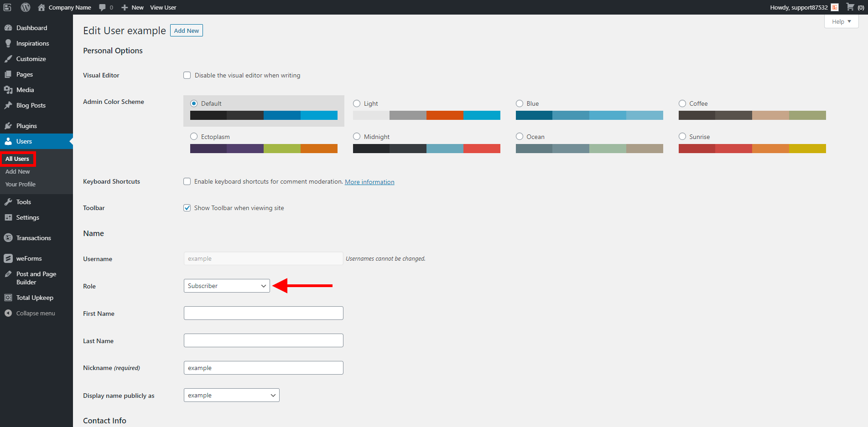Click the Add New button beside the title

pos(186,30)
